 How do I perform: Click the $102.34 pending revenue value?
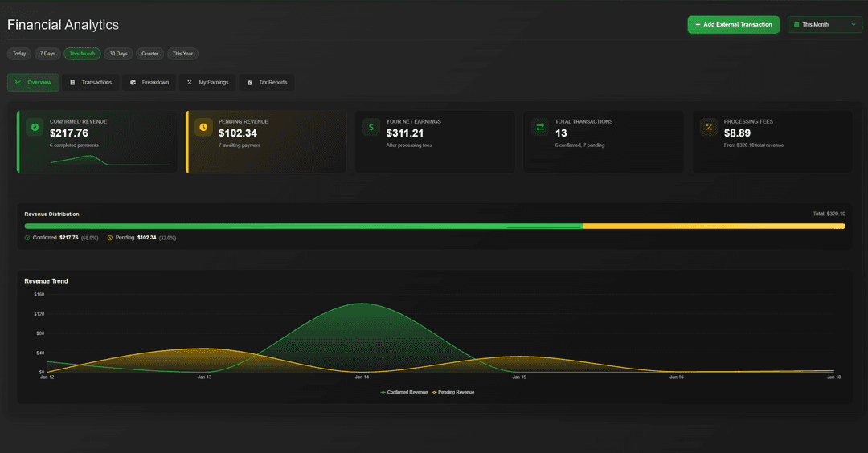click(x=237, y=133)
